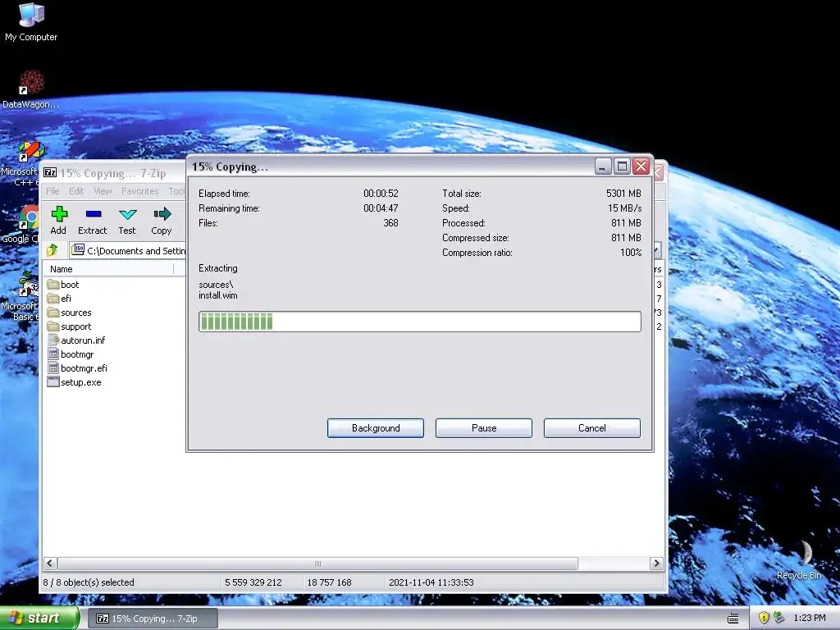
Task: Click the Elapsed time value 00:00:52
Action: coord(381,194)
